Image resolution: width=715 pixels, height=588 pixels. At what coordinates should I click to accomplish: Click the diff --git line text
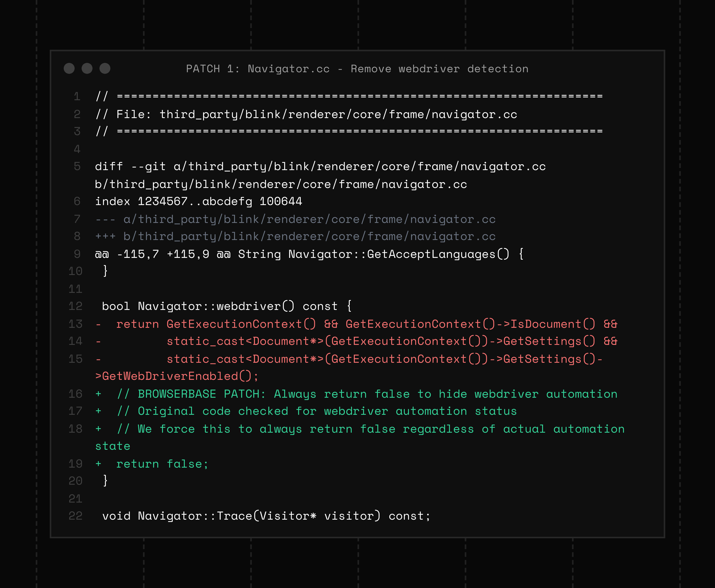coord(320,166)
